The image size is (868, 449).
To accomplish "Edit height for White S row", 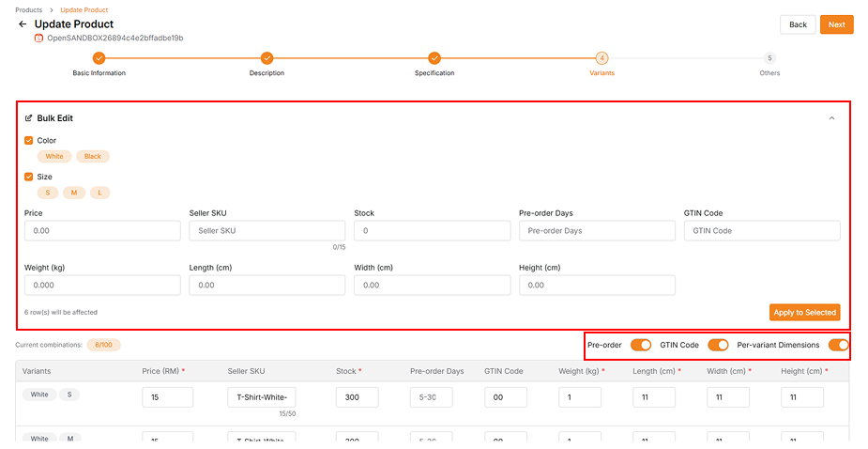I will 802,397.
